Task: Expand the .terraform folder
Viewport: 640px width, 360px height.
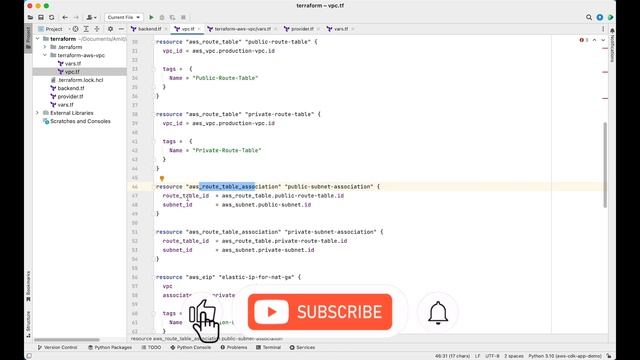Action: (x=45, y=47)
